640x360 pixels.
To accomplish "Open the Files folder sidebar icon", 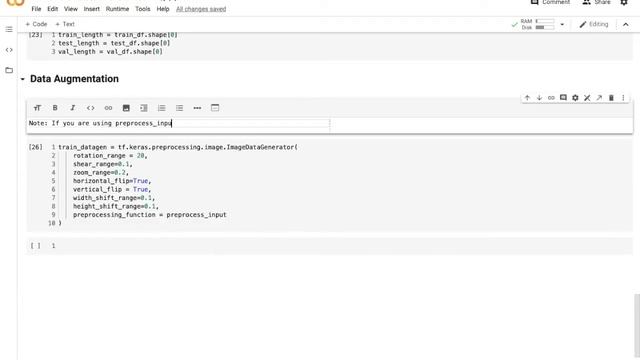I will (9, 70).
